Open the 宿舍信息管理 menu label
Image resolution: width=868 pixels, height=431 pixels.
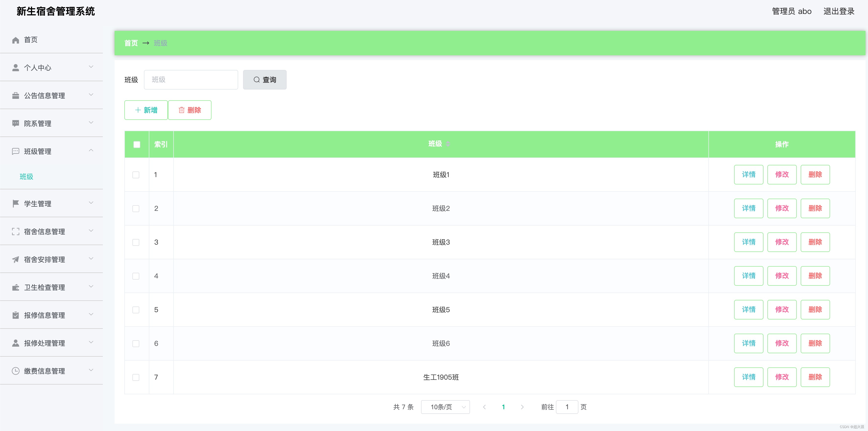[x=45, y=232]
